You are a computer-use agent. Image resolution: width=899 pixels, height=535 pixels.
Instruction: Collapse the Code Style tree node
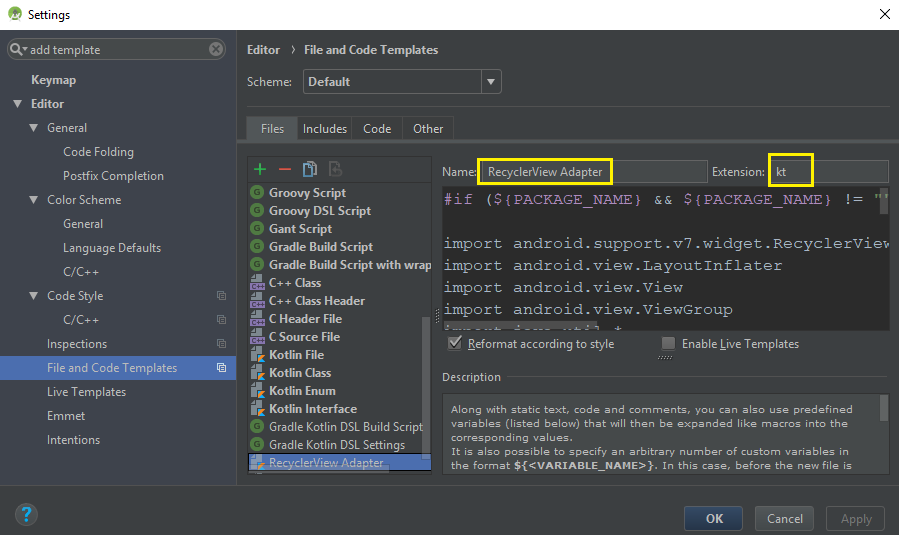coord(34,296)
